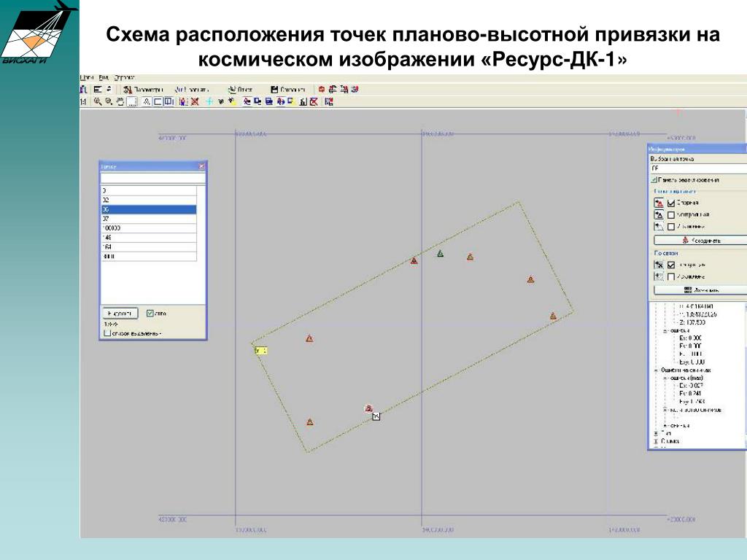Click the Ey: 0.241 tree entry
Screen dimensions: 747x560
690,393
